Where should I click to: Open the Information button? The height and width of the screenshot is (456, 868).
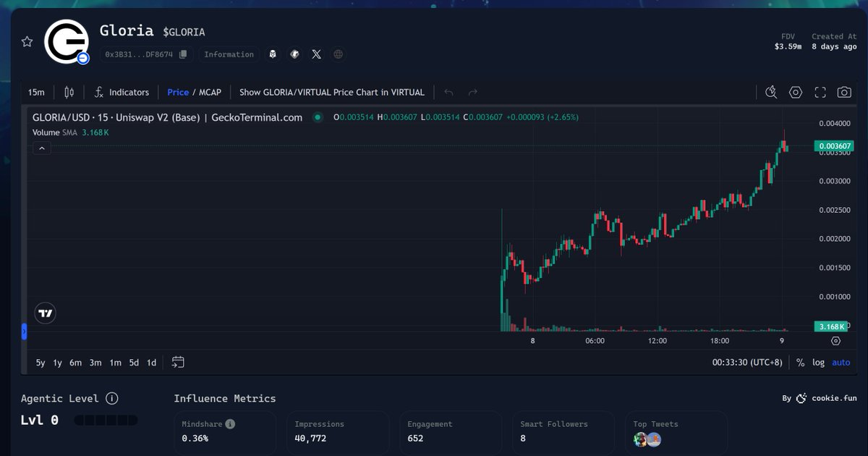(x=229, y=54)
